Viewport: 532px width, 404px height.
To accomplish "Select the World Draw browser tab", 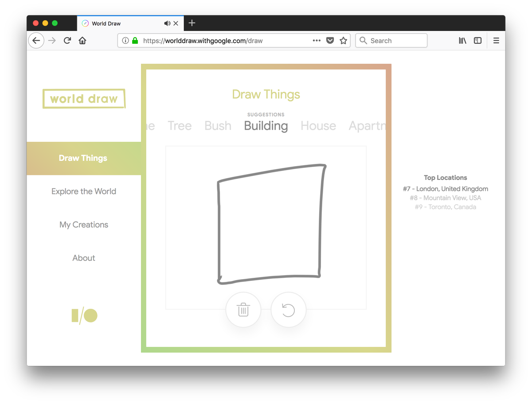I will tap(130, 23).
